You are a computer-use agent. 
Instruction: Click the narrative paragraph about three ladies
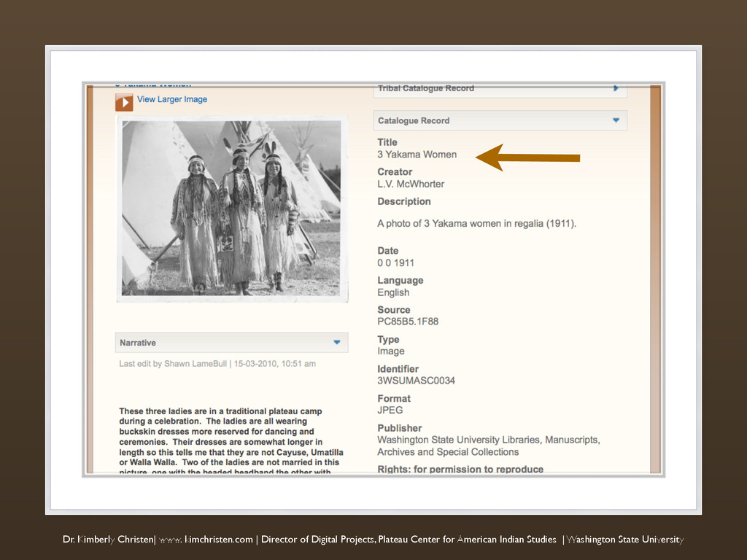coord(231,441)
